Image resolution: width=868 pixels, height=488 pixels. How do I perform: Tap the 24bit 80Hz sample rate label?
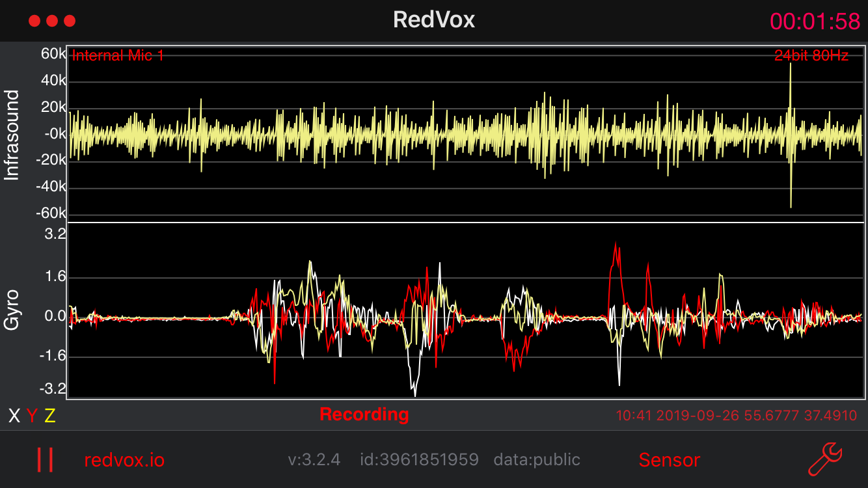811,56
